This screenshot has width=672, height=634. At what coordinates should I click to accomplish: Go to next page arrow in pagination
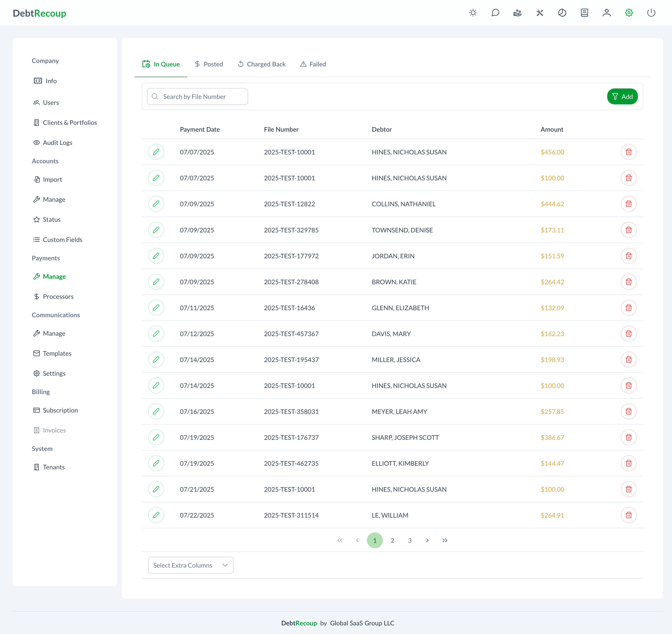(x=427, y=540)
